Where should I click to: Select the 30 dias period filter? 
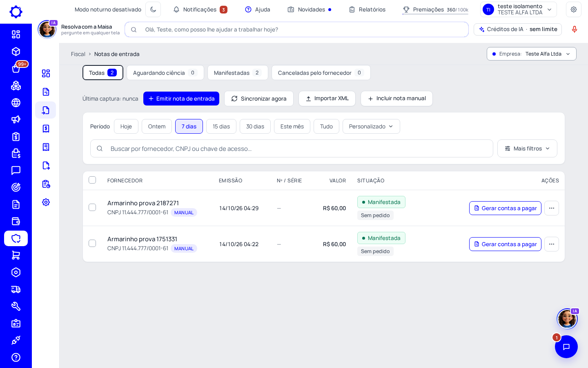pyautogui.click(x=255, y=126)
